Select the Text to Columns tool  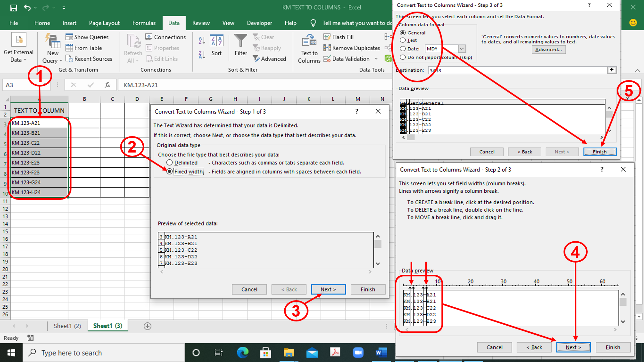tap(308, 48)
